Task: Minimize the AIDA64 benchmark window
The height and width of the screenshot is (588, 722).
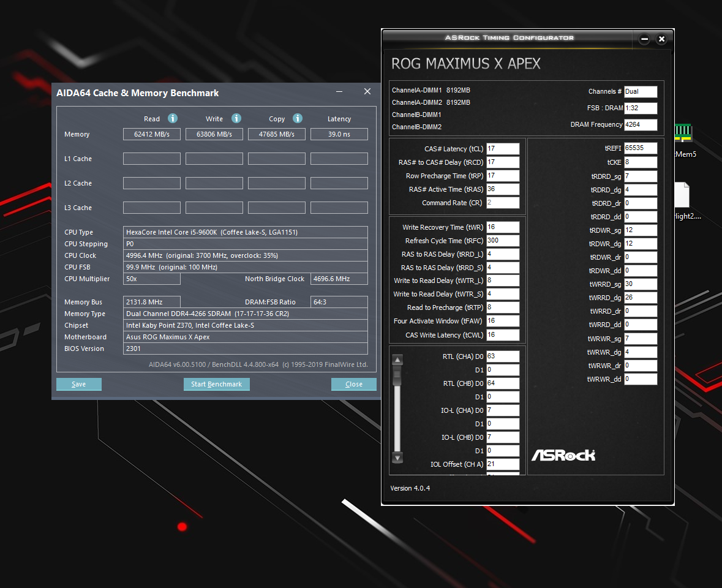Action: tap(339, 92)
